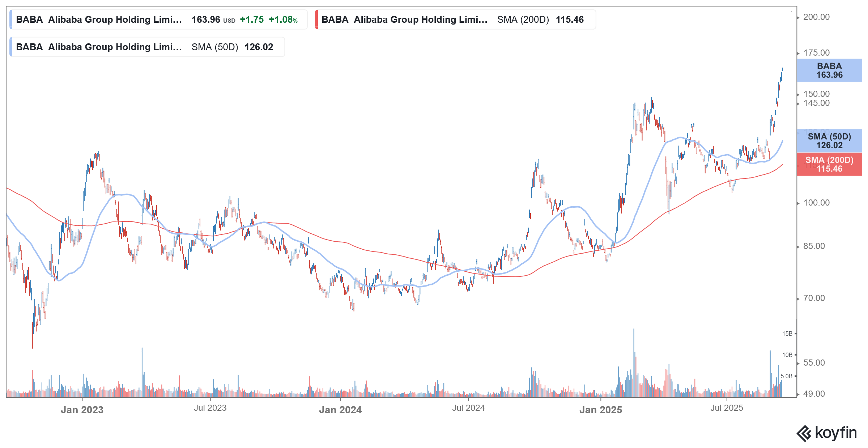Image resolution: width=868 pixels, height=448 pixels.
Task: Click the Jan 2023 date label
Action: click(82, 410)
